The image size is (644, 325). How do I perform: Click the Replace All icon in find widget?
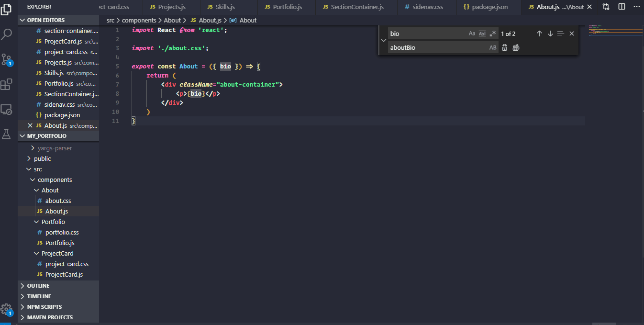click(516, 47)
